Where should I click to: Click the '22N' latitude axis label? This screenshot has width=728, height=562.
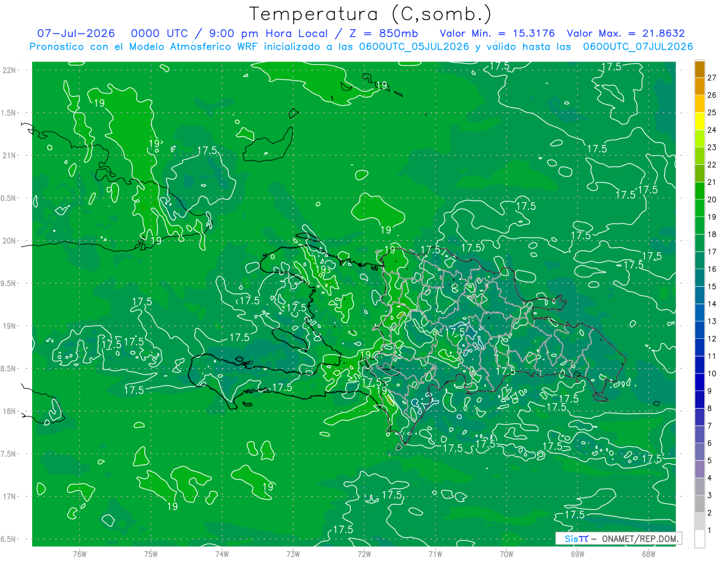[10, 70]
